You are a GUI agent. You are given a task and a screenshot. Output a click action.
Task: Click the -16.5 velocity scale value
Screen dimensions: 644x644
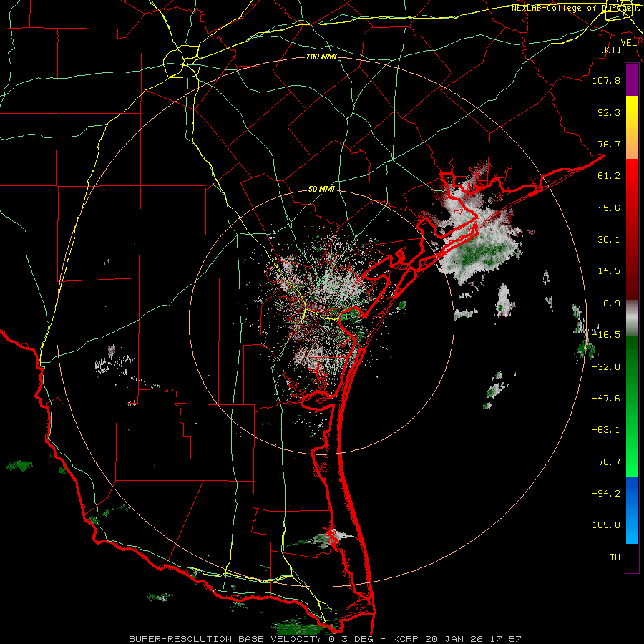point(606,335)
